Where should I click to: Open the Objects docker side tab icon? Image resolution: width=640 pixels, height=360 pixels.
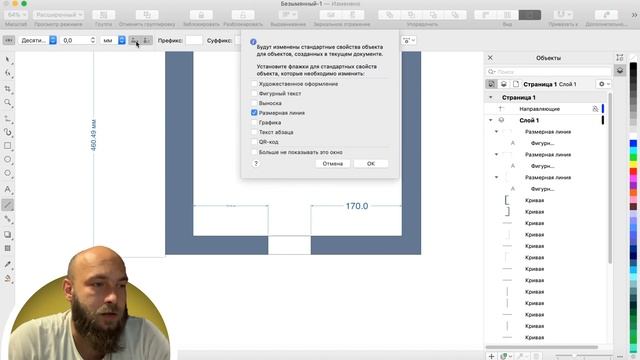(620, 71)
